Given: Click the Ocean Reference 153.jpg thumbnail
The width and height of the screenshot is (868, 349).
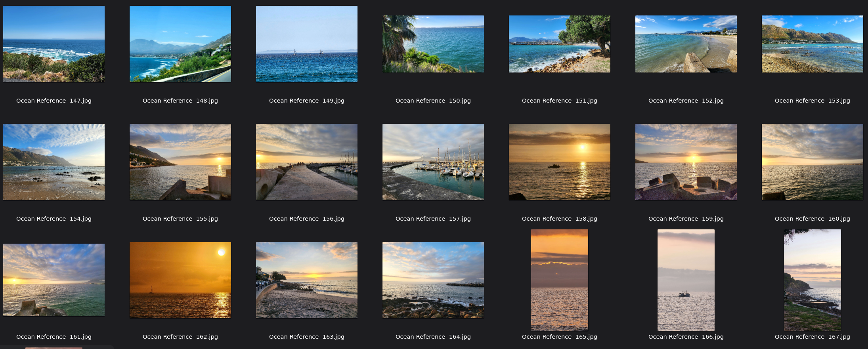Looking at the screenshot, I should (x=813, y=44).
